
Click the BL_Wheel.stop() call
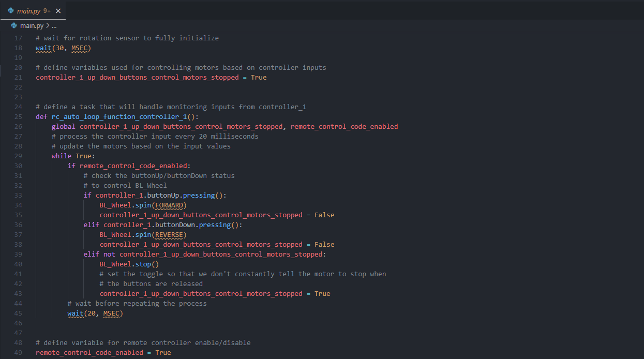coord(129,264)
